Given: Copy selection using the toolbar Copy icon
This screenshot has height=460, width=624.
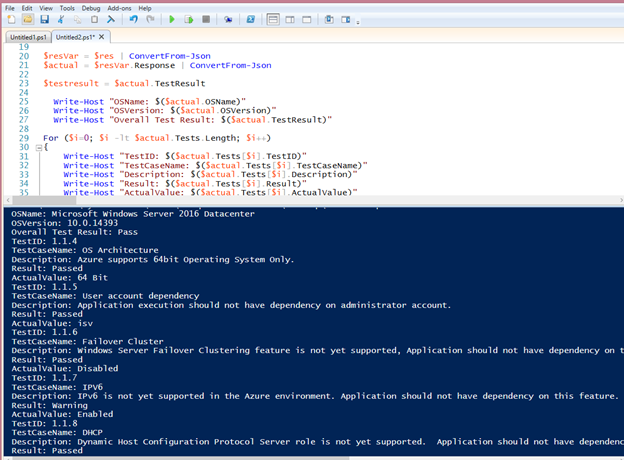Looking at the screenshot, I should point(77,19).
